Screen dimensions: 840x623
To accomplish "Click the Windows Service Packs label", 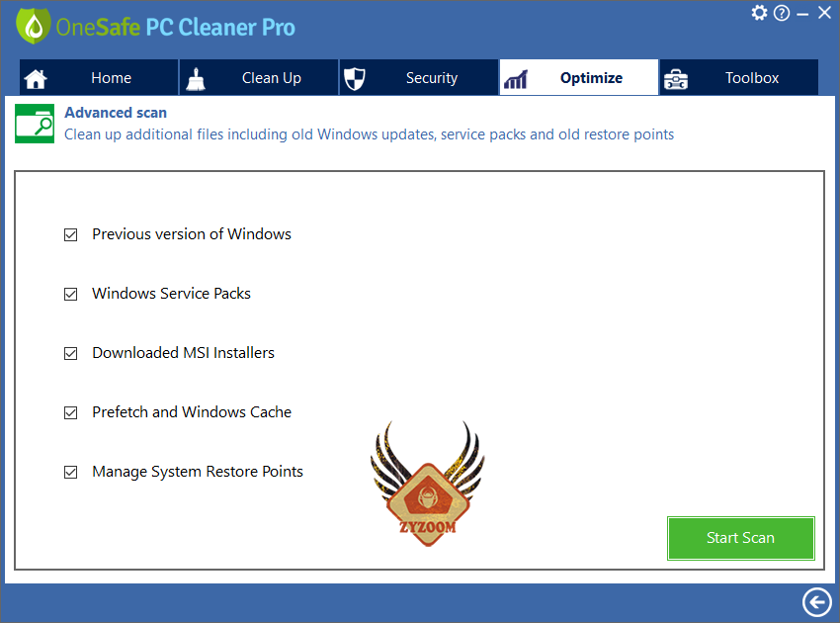I will [x=171, y=294].
